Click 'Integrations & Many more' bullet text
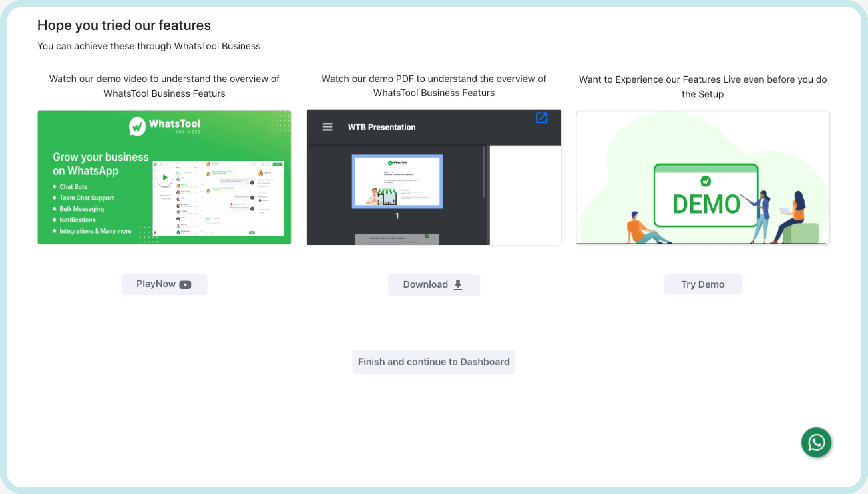The width and height of the screenshot is (868, 494). (95, 231)
